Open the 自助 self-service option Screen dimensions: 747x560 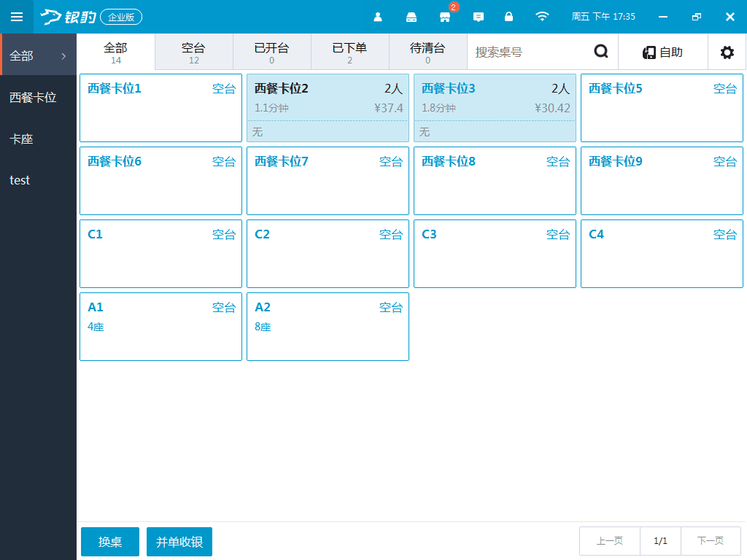pyautogui.click(x=662, y=52)
